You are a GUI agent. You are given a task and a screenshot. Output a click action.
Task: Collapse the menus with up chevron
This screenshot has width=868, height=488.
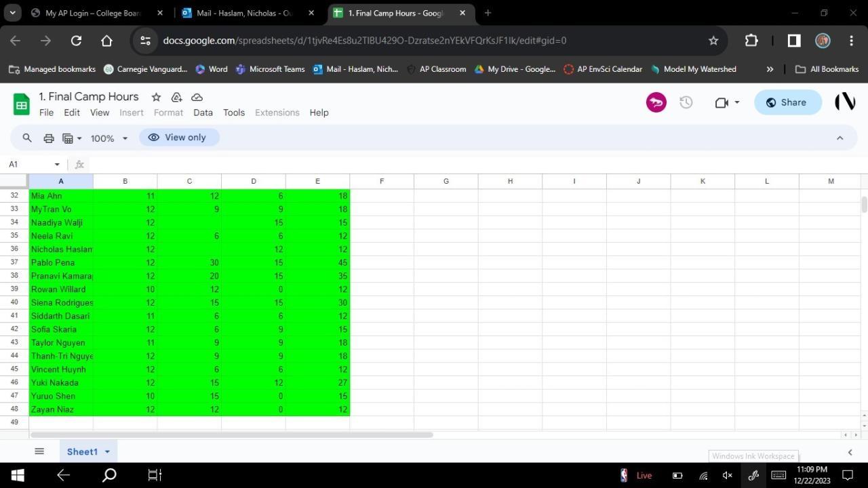(840, 138)
